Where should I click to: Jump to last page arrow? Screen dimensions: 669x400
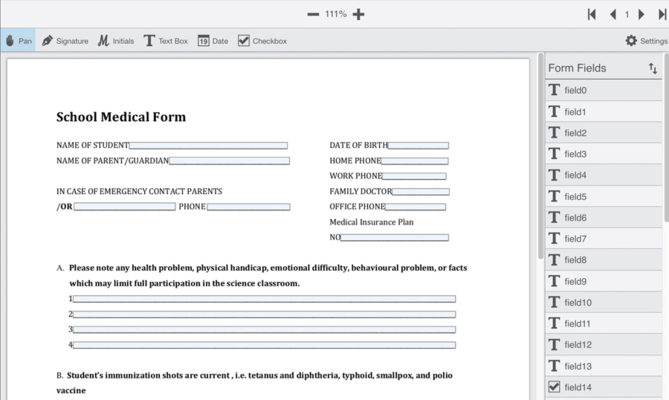tap(662, 14)
